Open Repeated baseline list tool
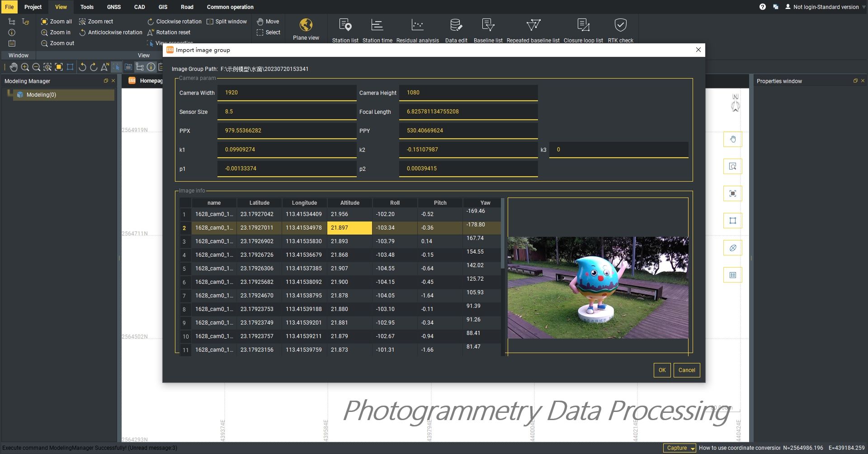 click(x=533, y=30)
